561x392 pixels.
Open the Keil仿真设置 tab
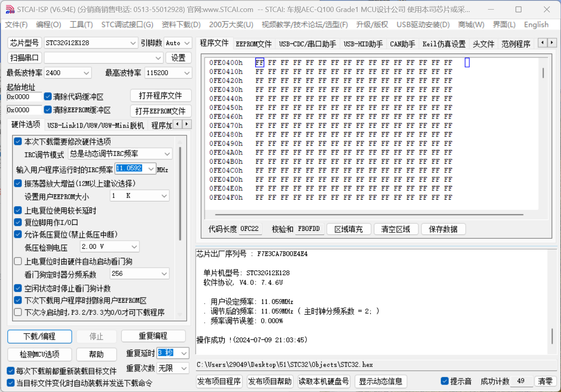tap(444, 44)
